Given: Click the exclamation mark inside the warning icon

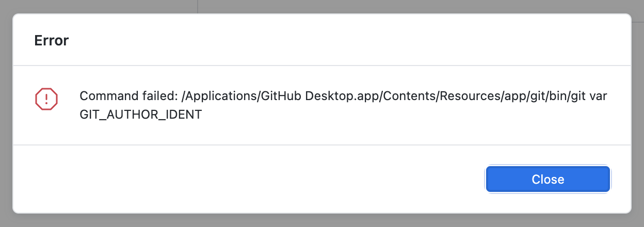Looking at the screenshot, I should click(46, 98).
